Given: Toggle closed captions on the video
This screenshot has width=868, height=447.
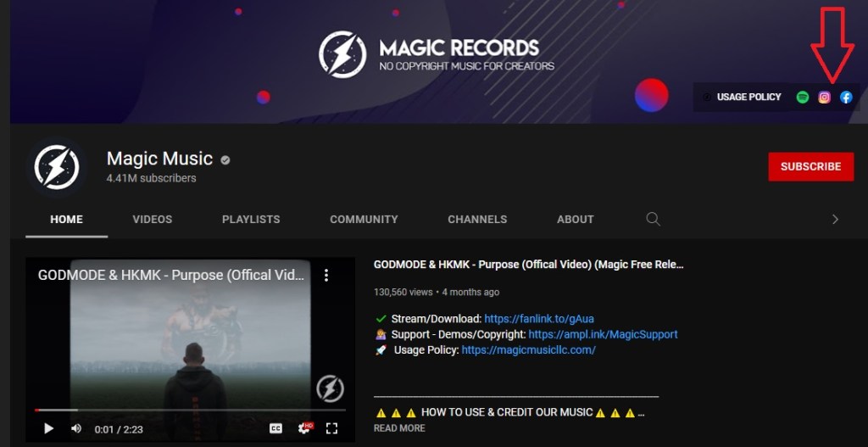Looking at the screenshot, I should (x=275, y=428).
